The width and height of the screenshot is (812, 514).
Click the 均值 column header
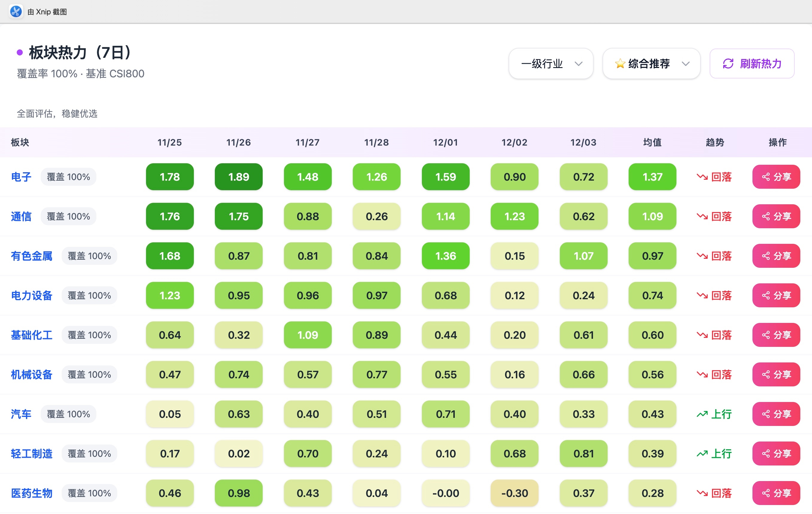652,142
